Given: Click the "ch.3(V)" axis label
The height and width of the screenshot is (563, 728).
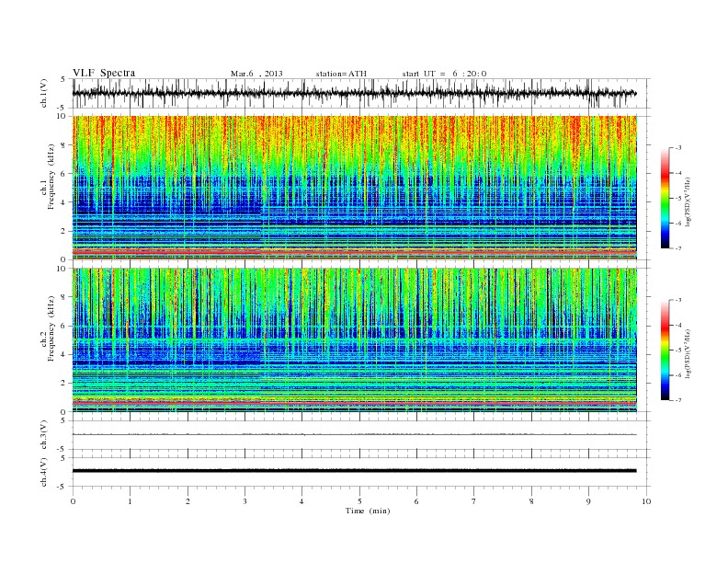Looking at the screenshot, I should tap(44, 435).
